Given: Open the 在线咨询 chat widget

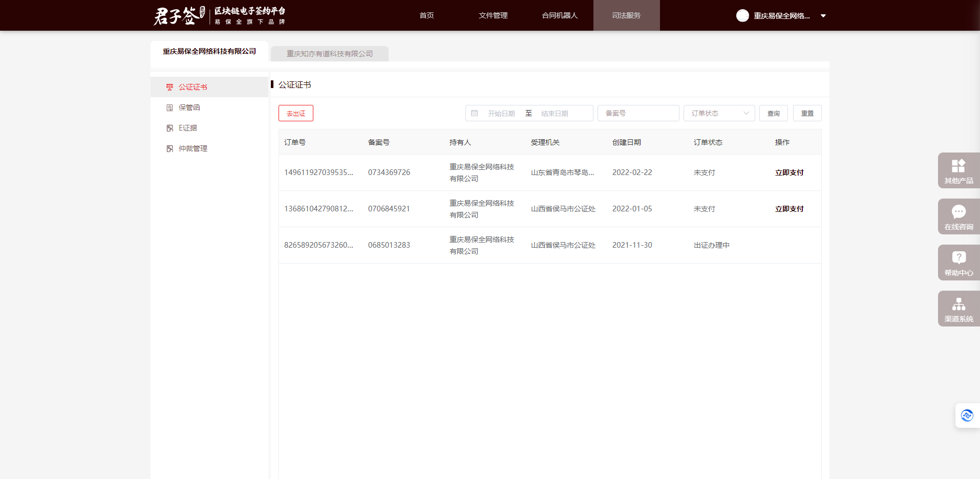Looking at the screenshot, I should pos(959,216).
